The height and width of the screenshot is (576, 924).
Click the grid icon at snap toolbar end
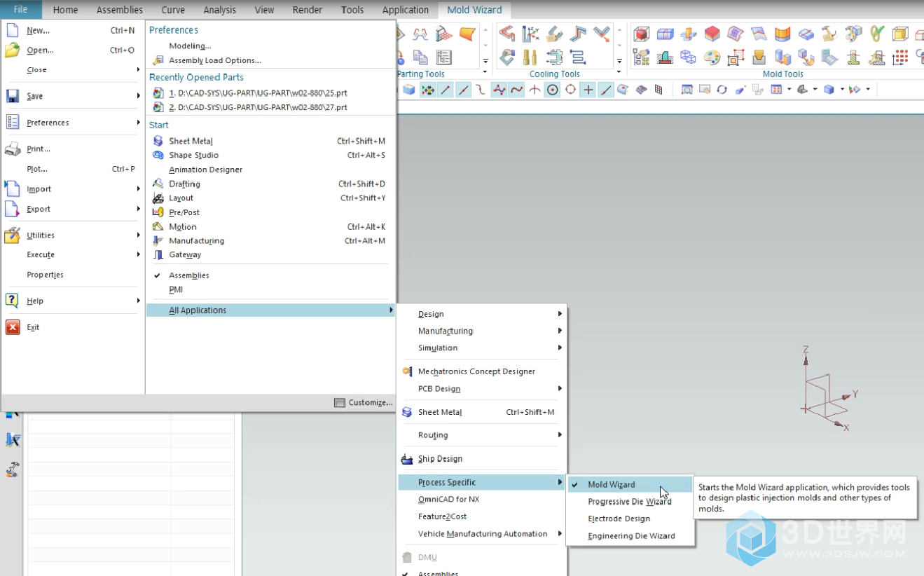point(658,90)
